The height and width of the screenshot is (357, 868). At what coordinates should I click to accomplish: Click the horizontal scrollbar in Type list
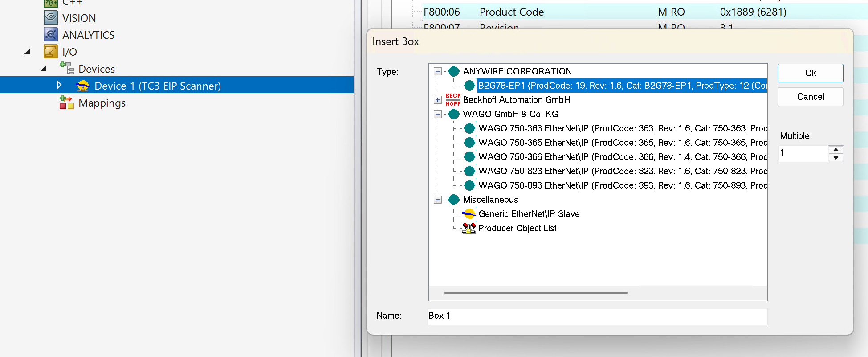(536, 293)
